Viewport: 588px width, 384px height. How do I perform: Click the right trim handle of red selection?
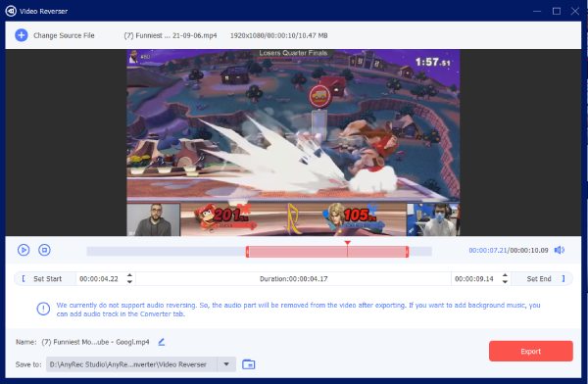407,252
